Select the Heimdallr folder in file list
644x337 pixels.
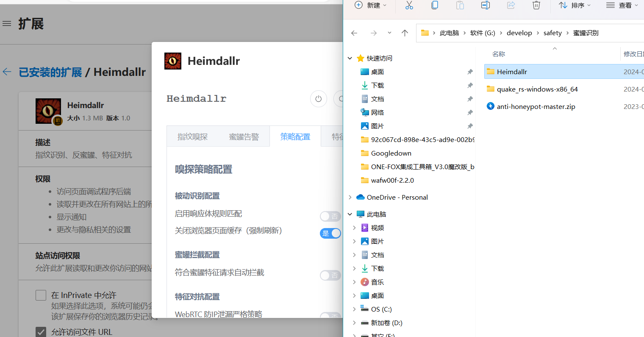[564, 72]
